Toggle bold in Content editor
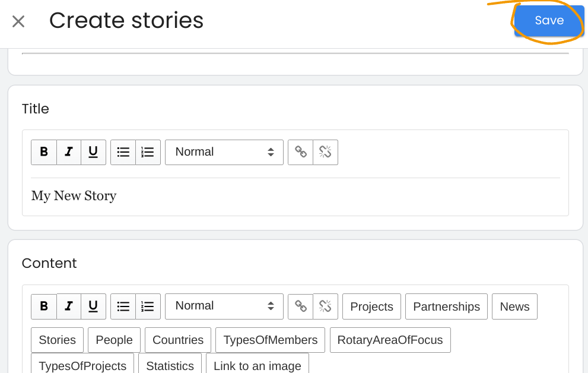The width and height of the screenshot is (588, 373). point(44,306)
